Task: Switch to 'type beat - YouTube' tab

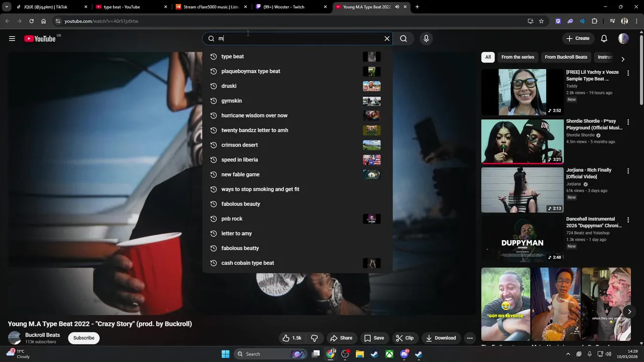Action: tap(131, 7)
